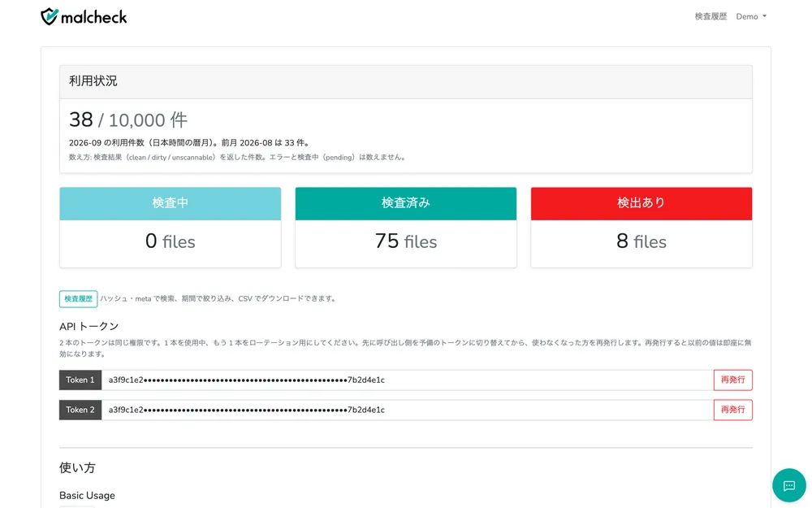Image resolution: width=812 pixels, height=508 pixels.
Task: Click the malcheck shield logo
Action: pyautogui.click(x=50, y=16)
